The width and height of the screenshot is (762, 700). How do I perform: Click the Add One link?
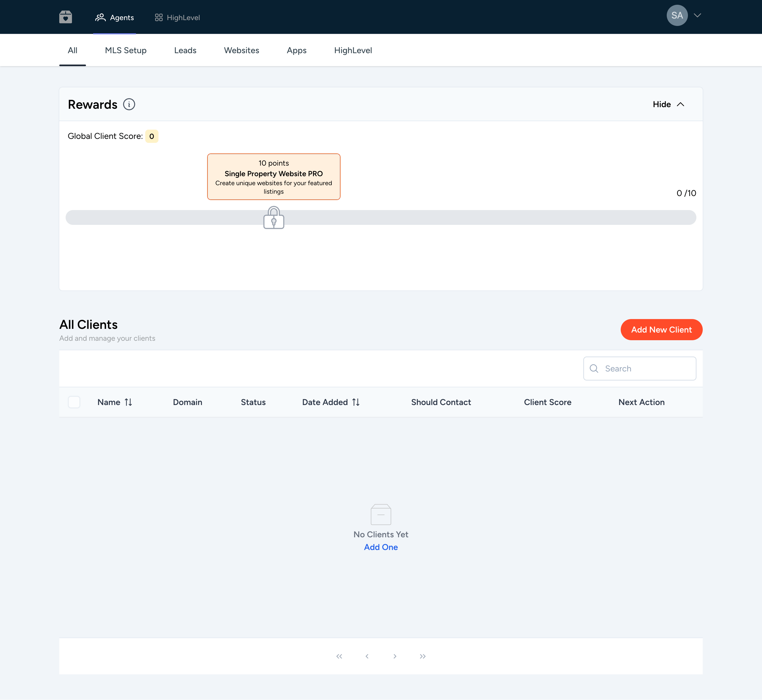tap(381, 547)
